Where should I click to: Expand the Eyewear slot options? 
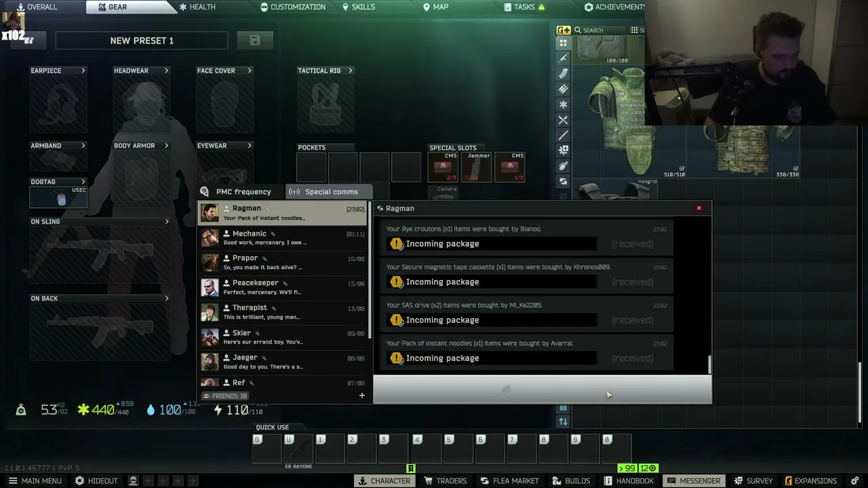(x=250, y=146)
